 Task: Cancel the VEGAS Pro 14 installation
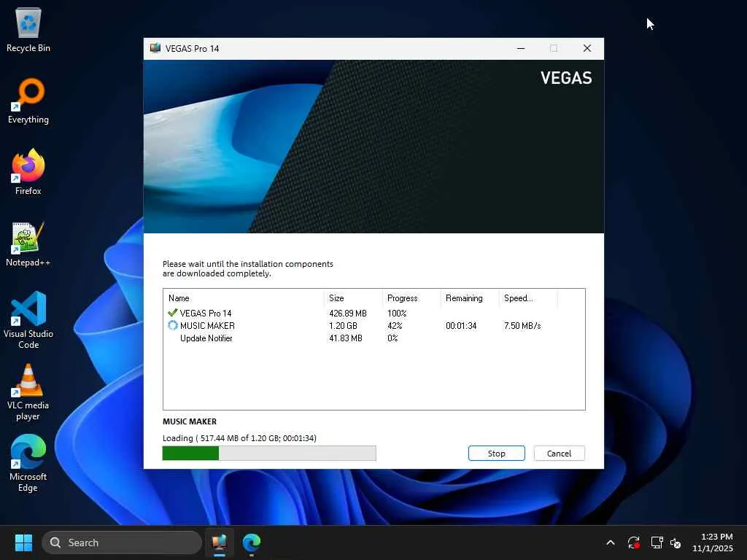(x=559, y=454)
